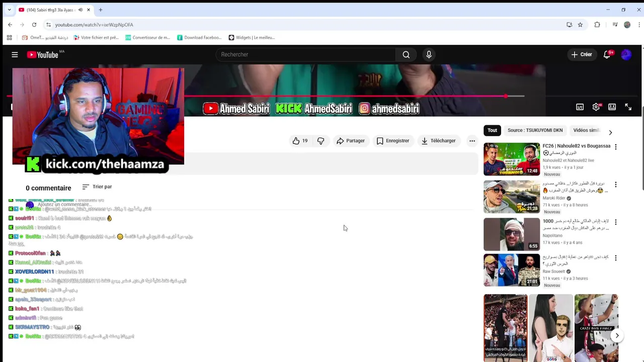This screenshot has width=644, height=362.
Task: Go back in browser history
Action: [x=10, y=25]
